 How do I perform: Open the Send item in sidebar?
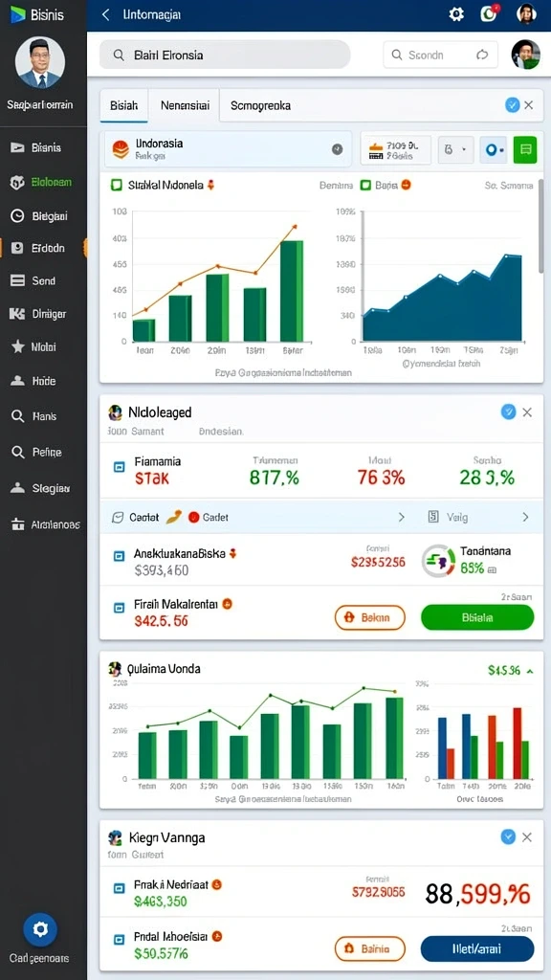point(42,281)
